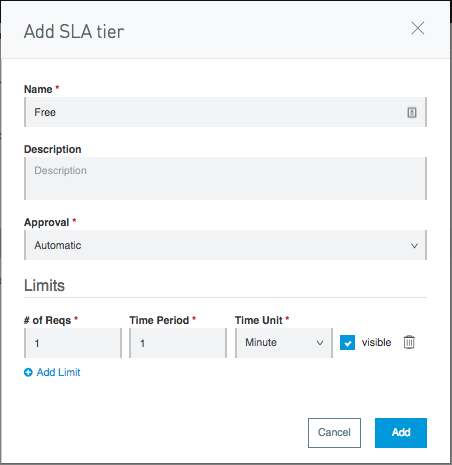The width and height of the screenshot is (452, 465).
Task: Click the Limits section heading
Action: (44, 285)
